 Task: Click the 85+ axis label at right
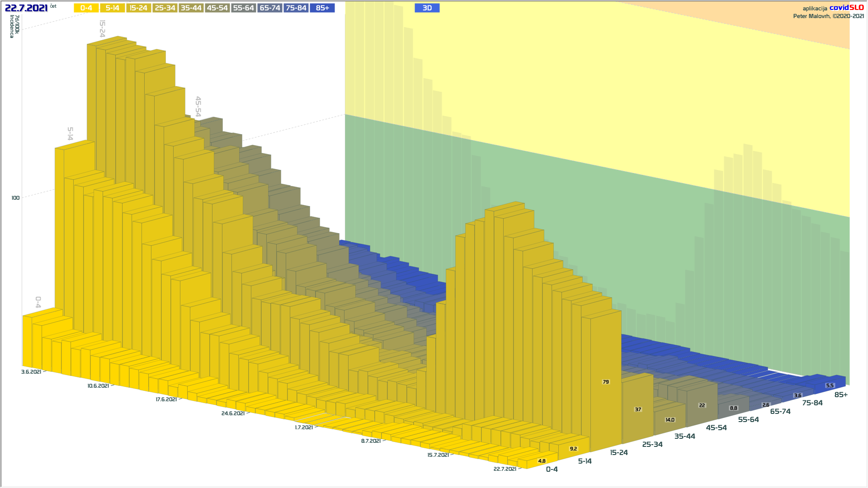point(841,395)
